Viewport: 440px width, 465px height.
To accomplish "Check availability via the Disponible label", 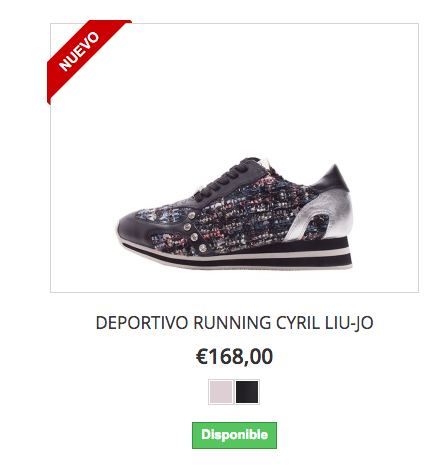I will click(x=234, y=435).
